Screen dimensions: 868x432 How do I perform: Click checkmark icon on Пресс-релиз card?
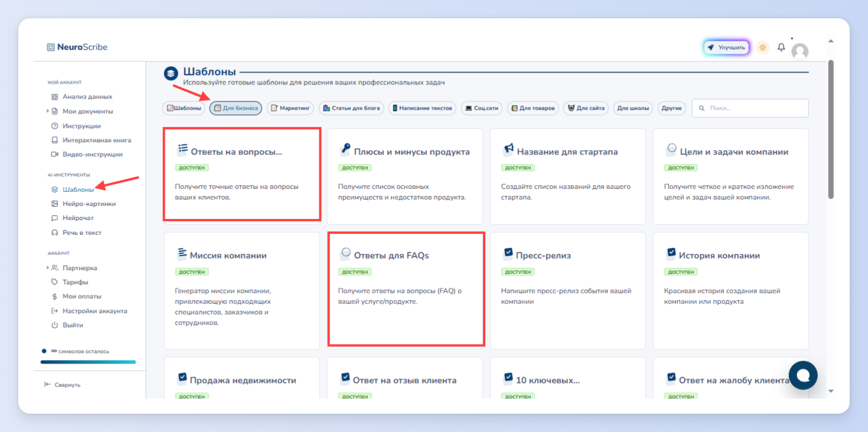(508, 253)
